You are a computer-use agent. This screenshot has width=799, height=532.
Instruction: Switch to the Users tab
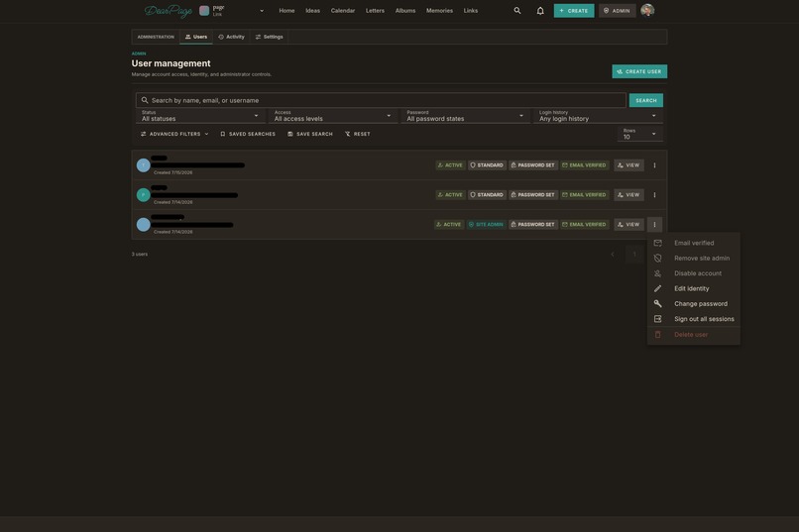(196, 37)
